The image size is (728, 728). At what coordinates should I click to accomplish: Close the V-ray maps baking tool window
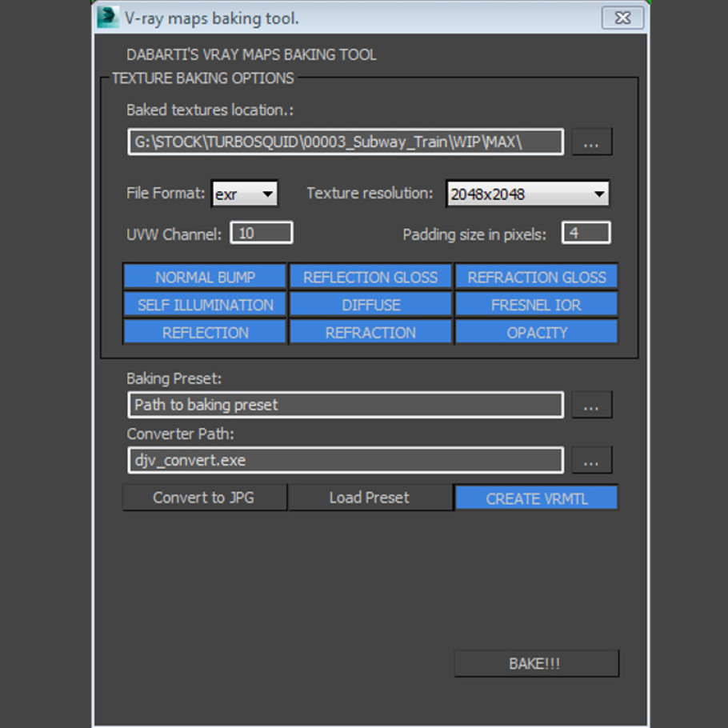tap(622, 18)
